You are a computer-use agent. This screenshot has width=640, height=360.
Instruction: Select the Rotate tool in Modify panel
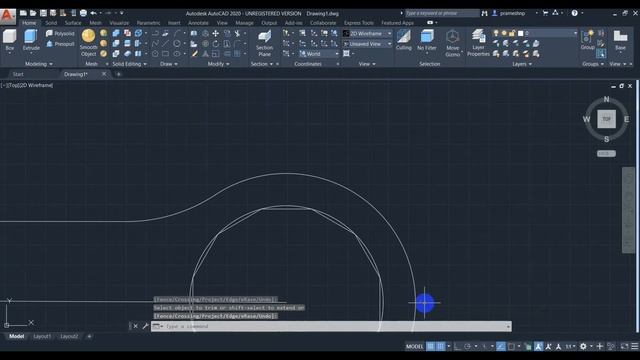click(216, 44)
